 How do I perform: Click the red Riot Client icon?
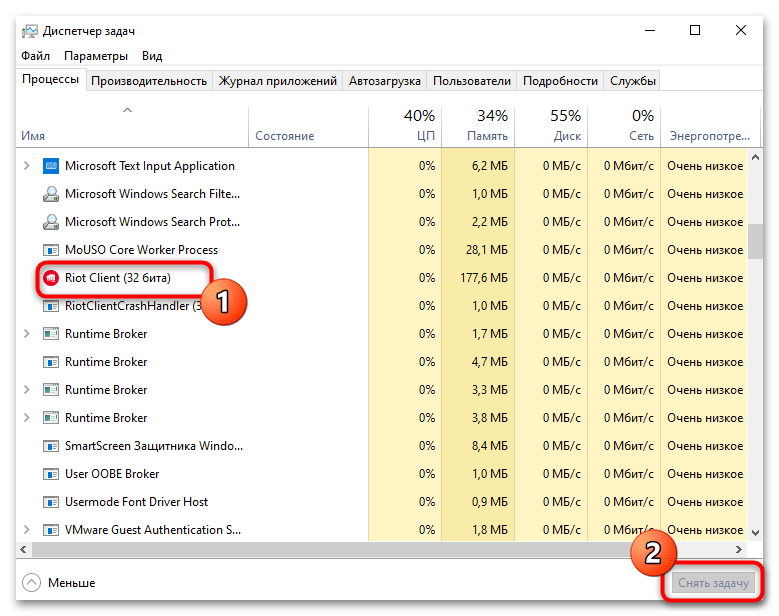(x=51, y=278)
